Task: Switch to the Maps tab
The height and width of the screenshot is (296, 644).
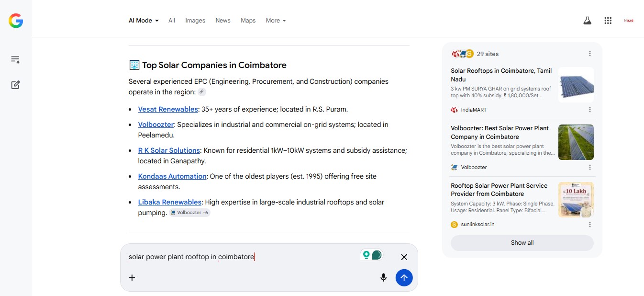Action: coord(248,21)
